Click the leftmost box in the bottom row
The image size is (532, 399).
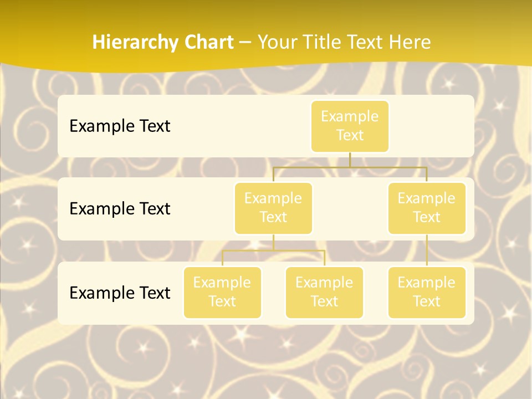tap(222, 293)
